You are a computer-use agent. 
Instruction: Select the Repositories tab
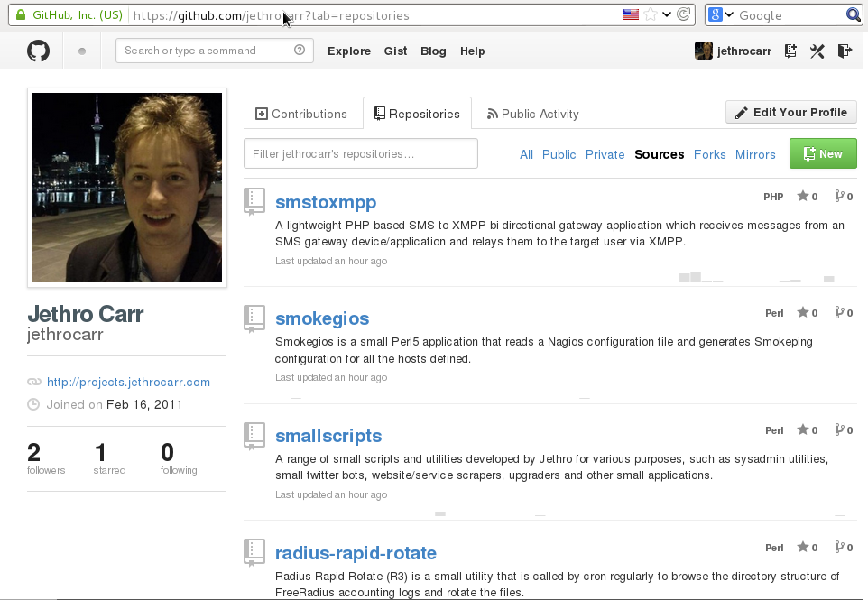tap(417, 114)
